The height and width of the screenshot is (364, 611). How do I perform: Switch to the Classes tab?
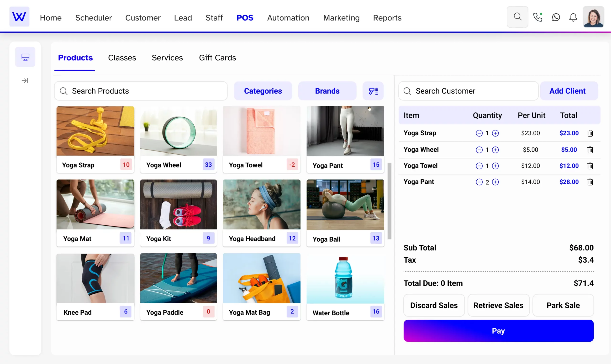tap(122, 57)
